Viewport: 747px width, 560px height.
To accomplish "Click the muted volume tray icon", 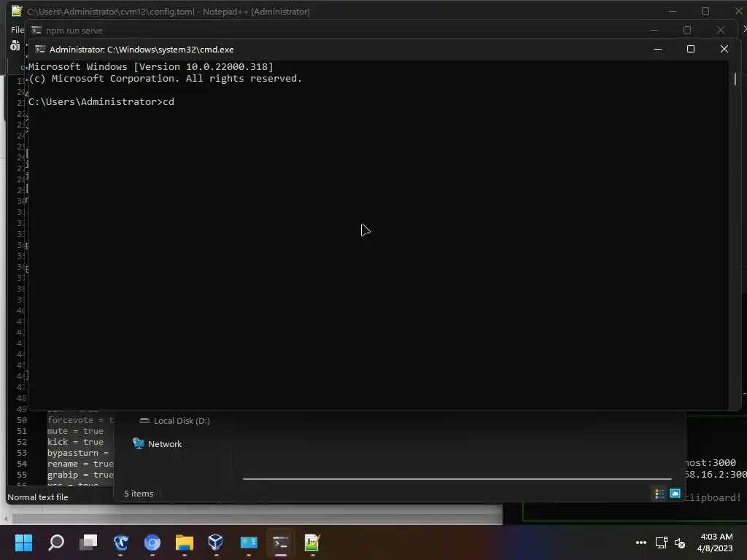I will point(680,542).
